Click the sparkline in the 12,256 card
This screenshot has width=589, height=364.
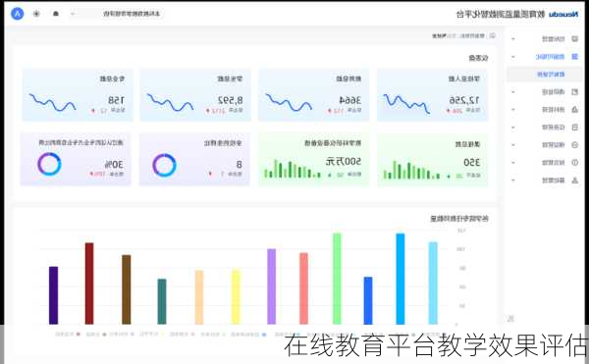click(x=406, y=103)
